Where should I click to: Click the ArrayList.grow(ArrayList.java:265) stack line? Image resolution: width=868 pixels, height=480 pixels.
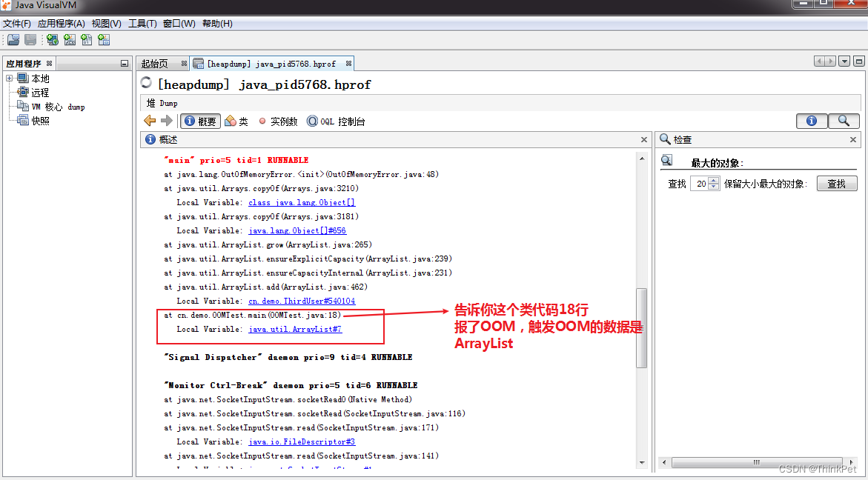(x=268, y=244)
